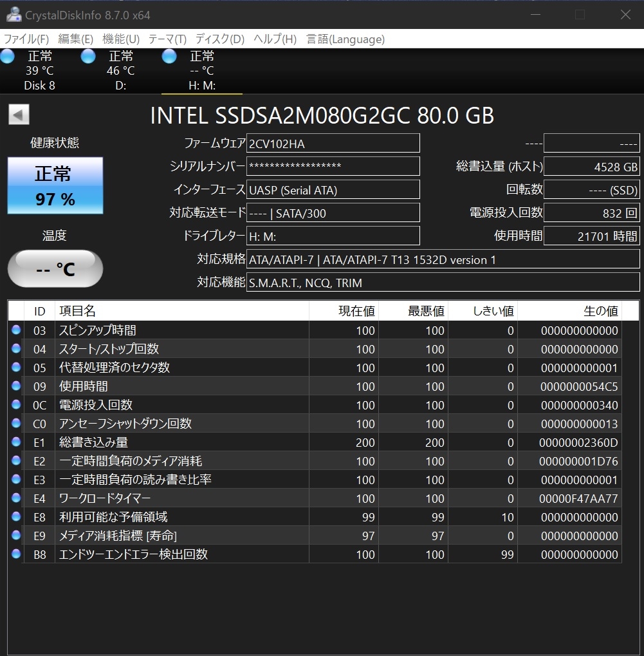Open the ヘルプ(H) menu
644x656 pixels.
[275, 39]
